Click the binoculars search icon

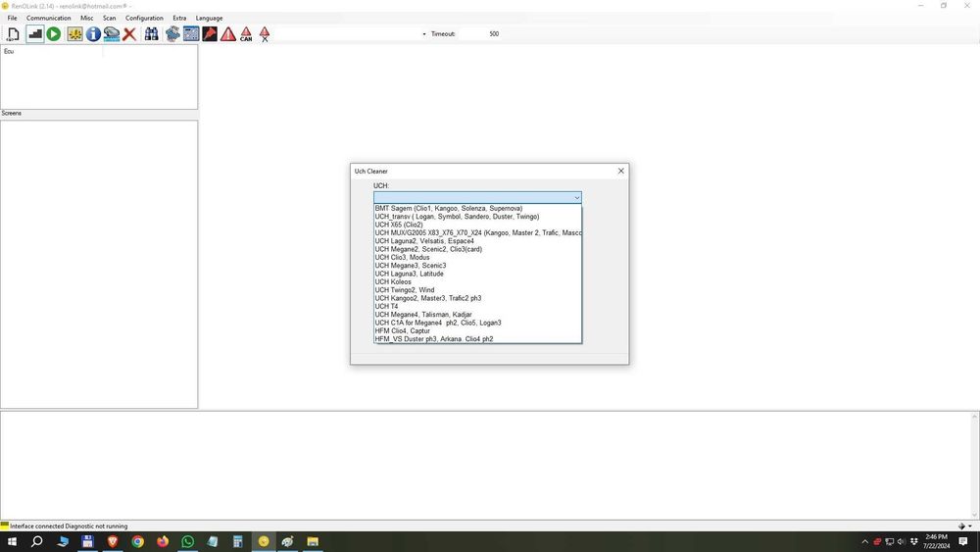(x=151, y=34)
